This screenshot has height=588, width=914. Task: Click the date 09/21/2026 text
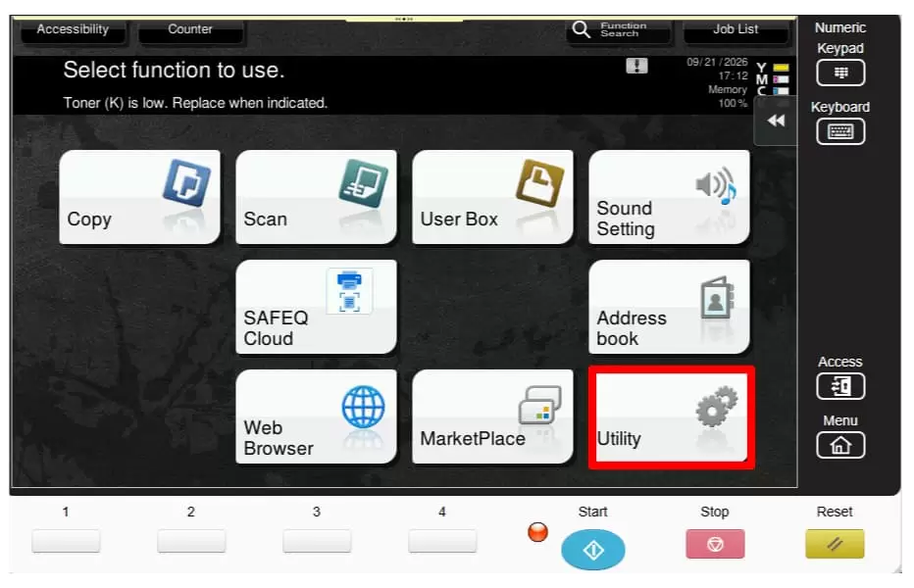pos(717,62)
